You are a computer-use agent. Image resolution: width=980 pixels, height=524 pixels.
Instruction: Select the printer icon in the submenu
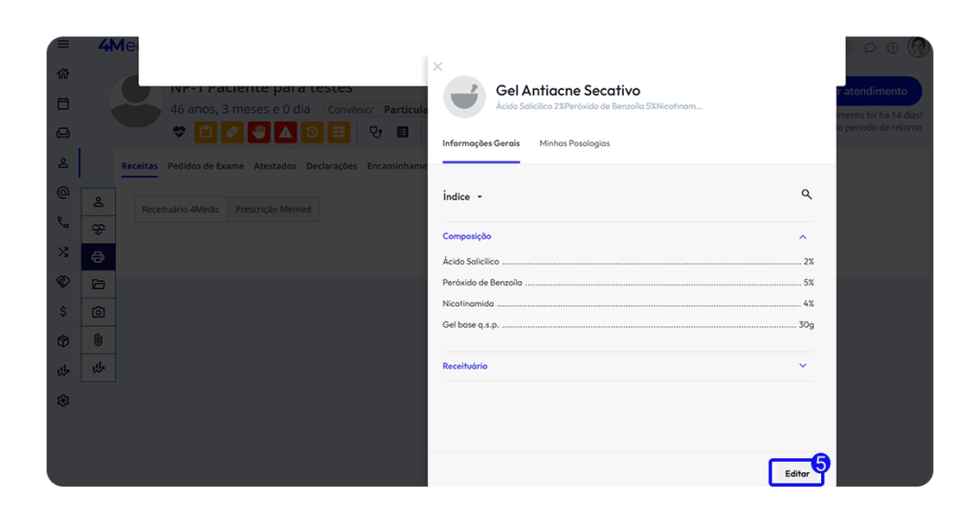[98, 256]
